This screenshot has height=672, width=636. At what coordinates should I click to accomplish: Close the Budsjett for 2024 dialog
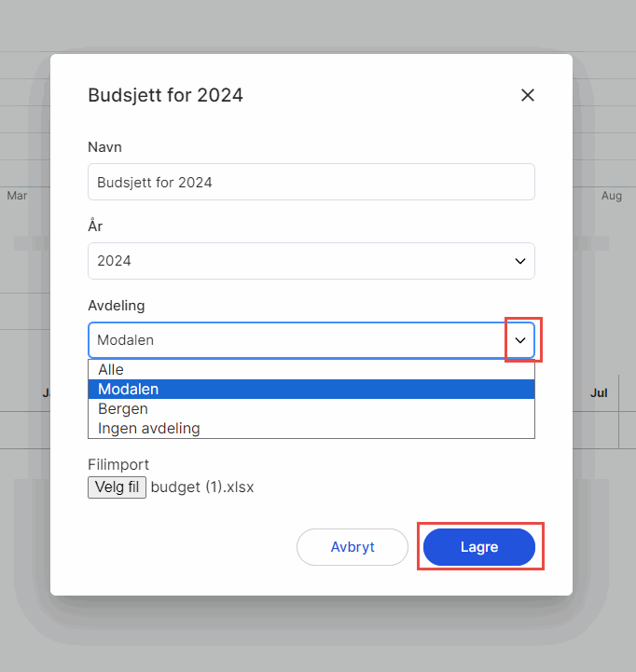pos(527,95)
